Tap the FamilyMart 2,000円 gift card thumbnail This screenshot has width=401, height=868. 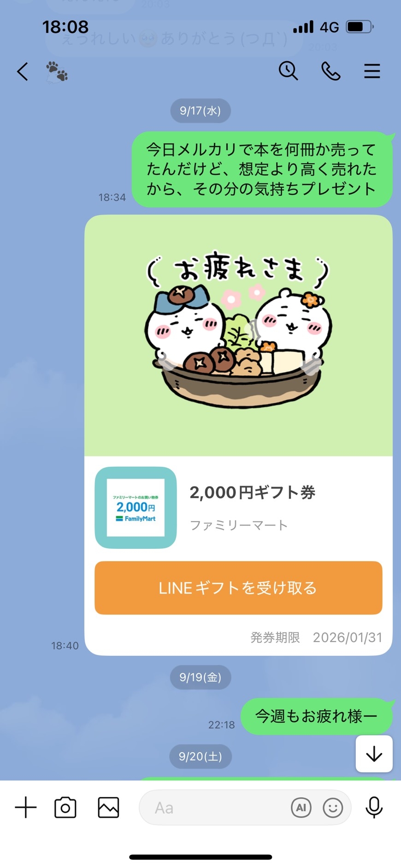136,507
